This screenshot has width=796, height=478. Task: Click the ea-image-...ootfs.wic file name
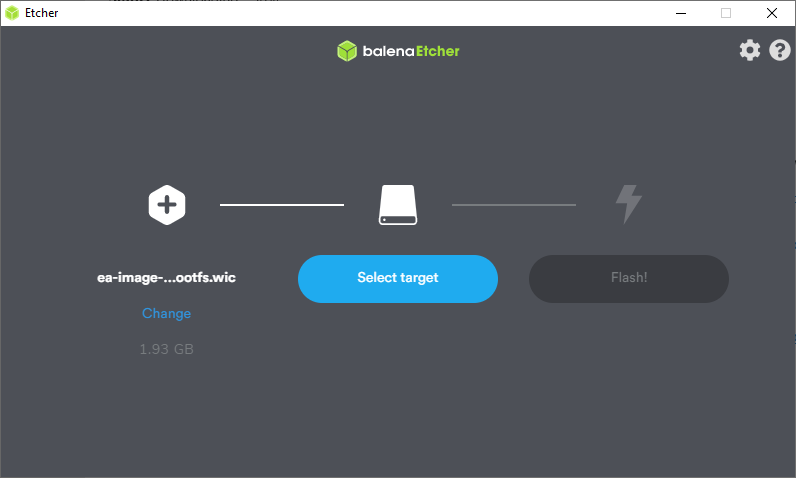(x=166, y=277)
